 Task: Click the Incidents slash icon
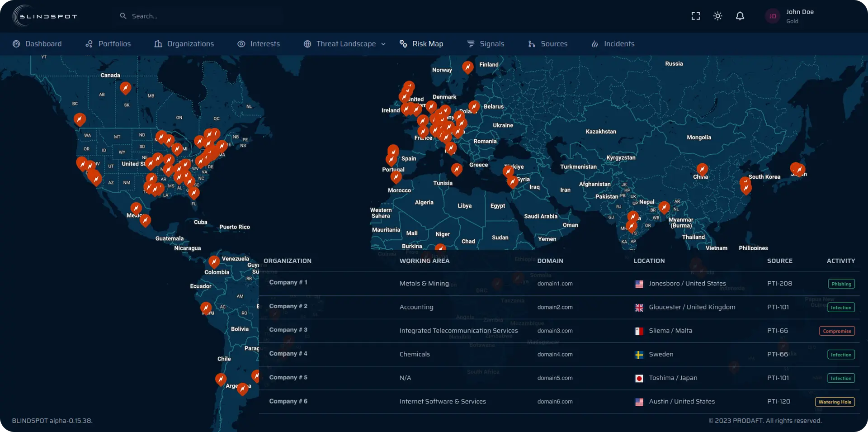pos(595,44)
